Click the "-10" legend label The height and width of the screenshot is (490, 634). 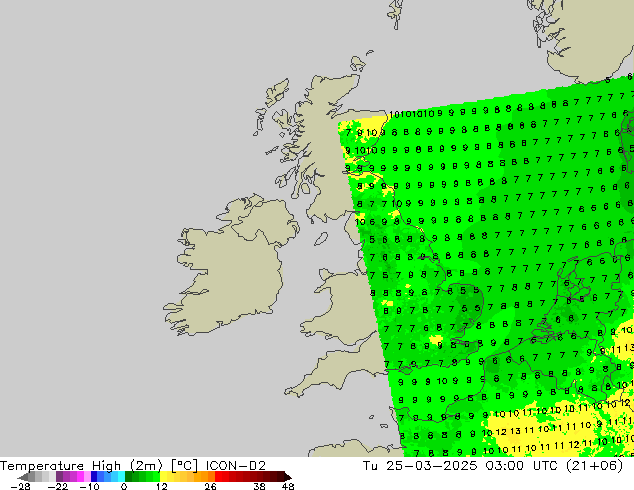point(89,486)
